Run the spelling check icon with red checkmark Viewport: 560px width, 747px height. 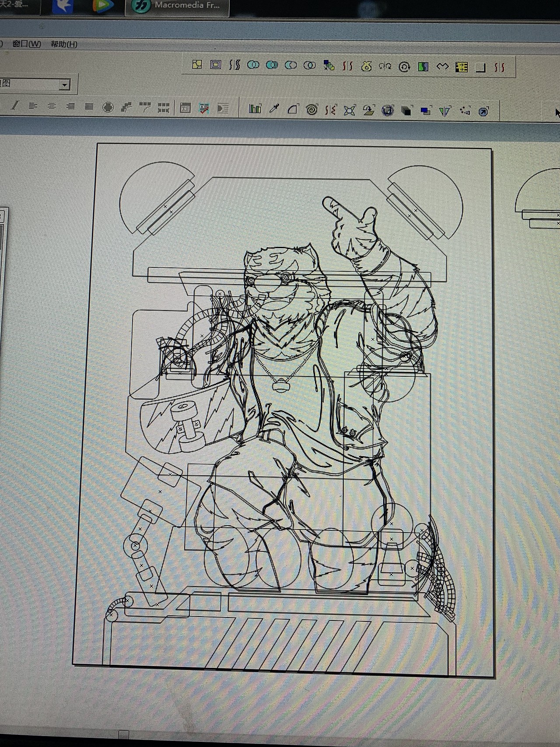[204, 109]
